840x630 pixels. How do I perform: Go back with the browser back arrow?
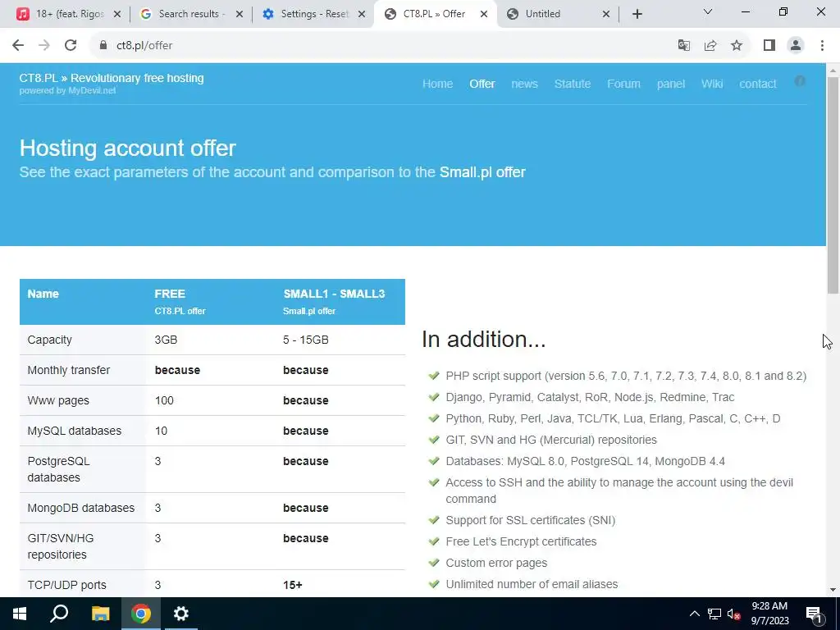click(18, 45)
